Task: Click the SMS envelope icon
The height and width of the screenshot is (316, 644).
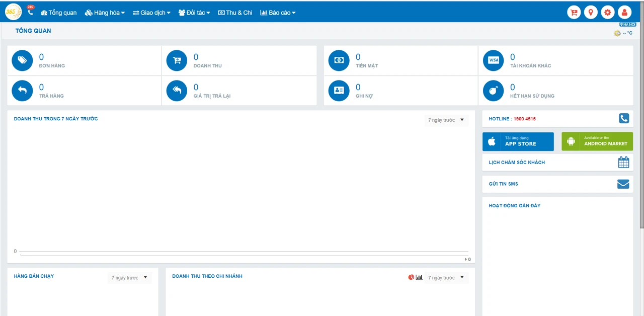Action: pos(623,184)
